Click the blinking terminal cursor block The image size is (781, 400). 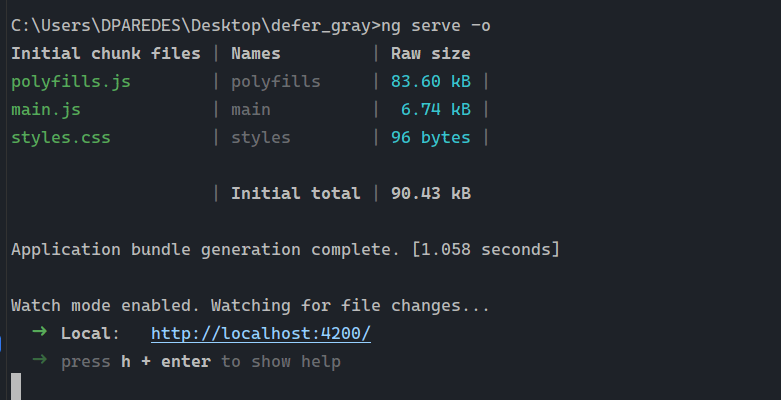(15, 386)
